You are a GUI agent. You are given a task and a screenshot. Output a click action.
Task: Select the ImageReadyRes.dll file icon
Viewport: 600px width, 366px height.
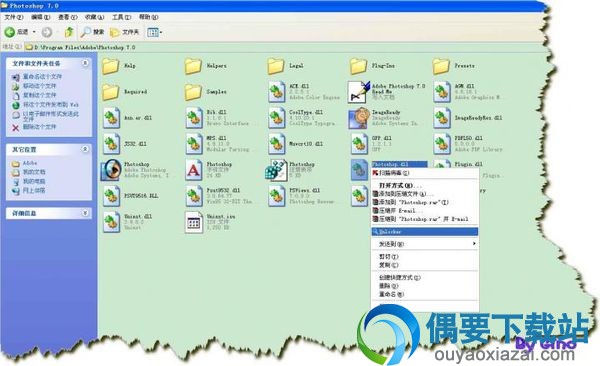tap(442, 118)
